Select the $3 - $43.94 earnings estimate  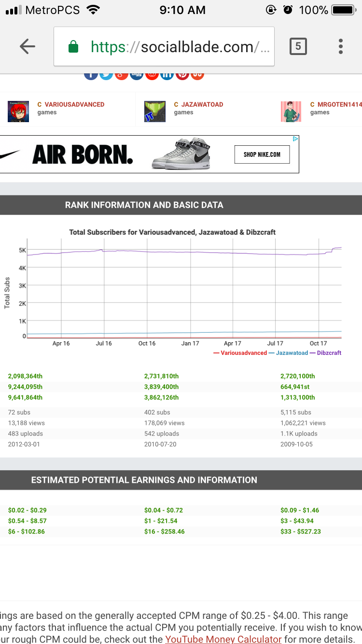(x=297, y=521)
